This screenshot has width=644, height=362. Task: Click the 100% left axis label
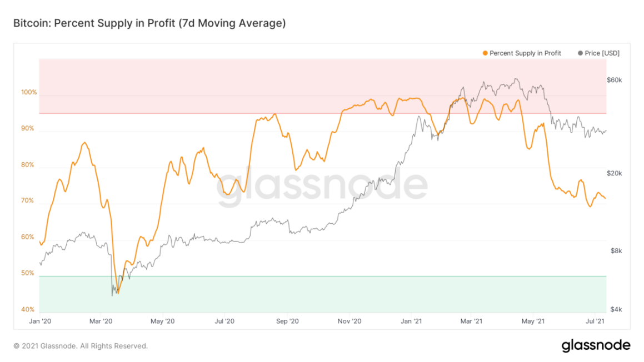(29, 92)
